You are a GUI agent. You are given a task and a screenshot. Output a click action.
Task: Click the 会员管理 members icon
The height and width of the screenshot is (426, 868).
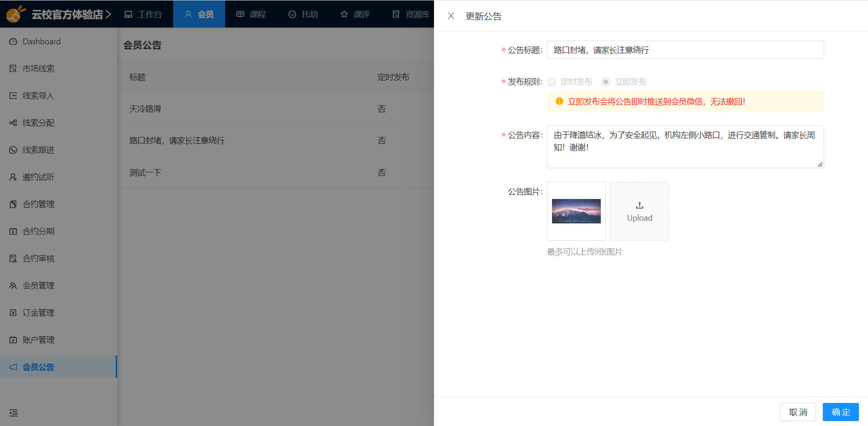click(13, 286)
